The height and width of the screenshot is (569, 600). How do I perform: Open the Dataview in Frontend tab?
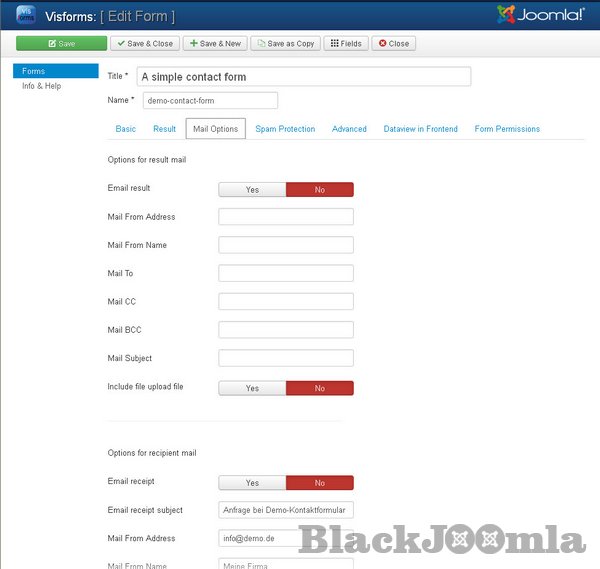pyautogui.click(x=421, y=129)
